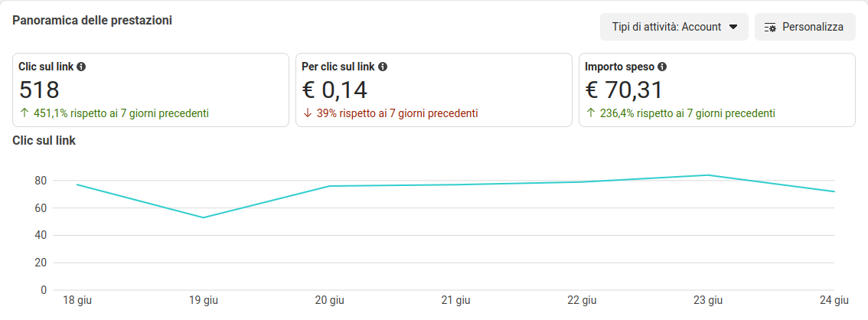Click green up arrow under € 70,31
The height and width of the screenshot is (320, 868).
[590, 113]
